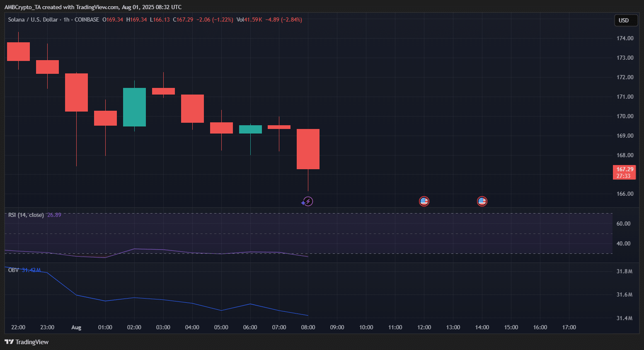
Task: Select the large red candle at 08:00
Action: click(x=308, y=149)
